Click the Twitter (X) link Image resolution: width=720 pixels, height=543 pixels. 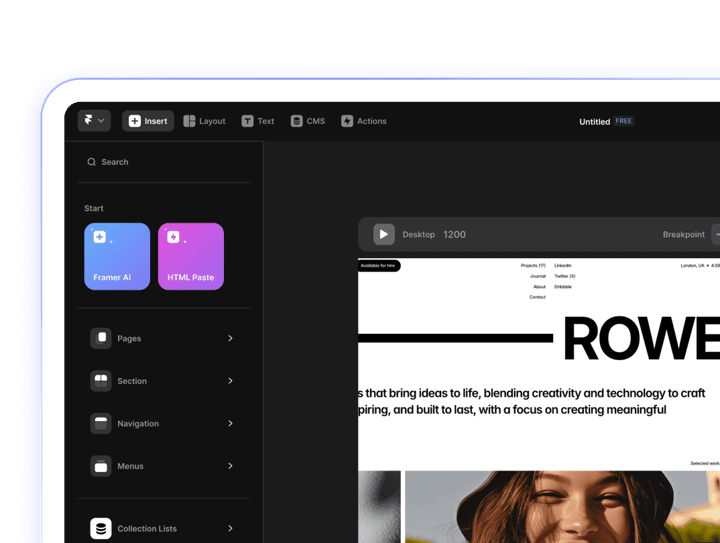point(565,276)
